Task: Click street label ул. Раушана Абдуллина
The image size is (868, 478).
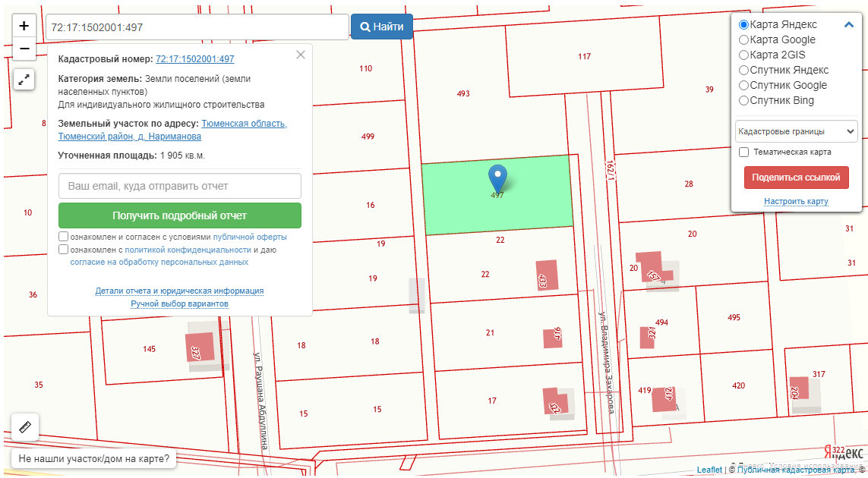Action: pos(262,401)
